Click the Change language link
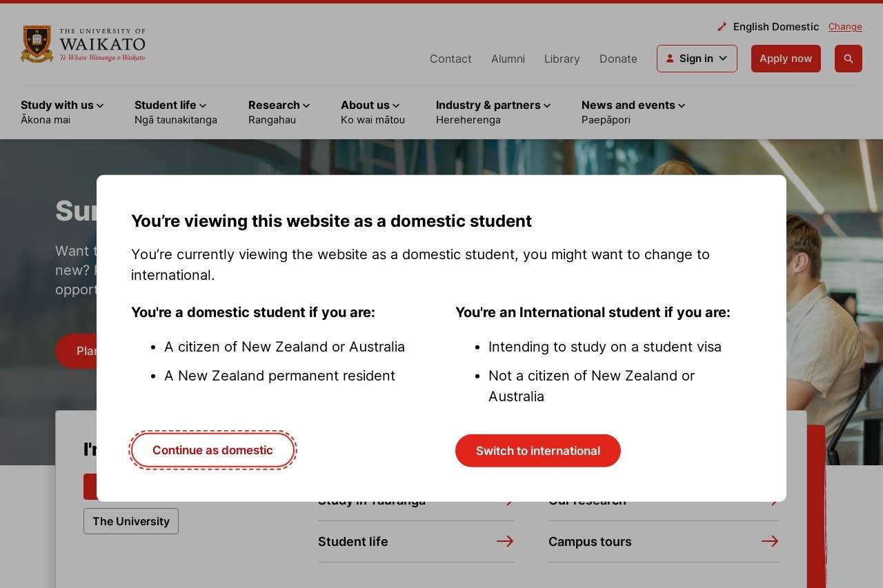This screenshot has width=883, height=588. [x=844, y=27]
